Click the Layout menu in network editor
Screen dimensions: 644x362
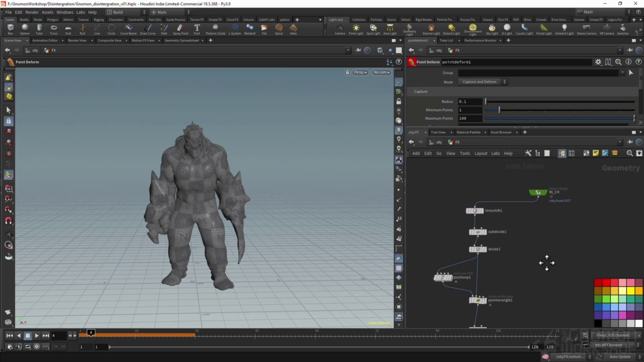(481, 154)
